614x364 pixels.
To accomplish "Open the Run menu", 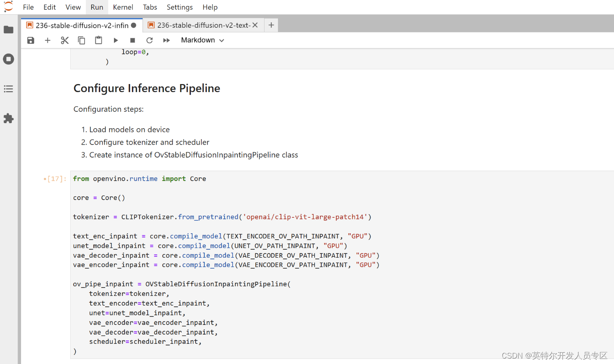I will pos(97,7).
